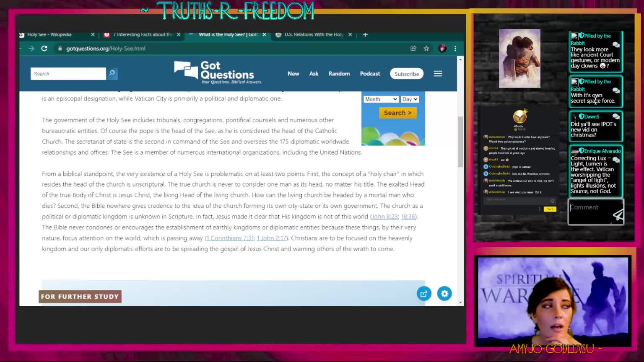Click the vertical scrollbar thumb

460,142
